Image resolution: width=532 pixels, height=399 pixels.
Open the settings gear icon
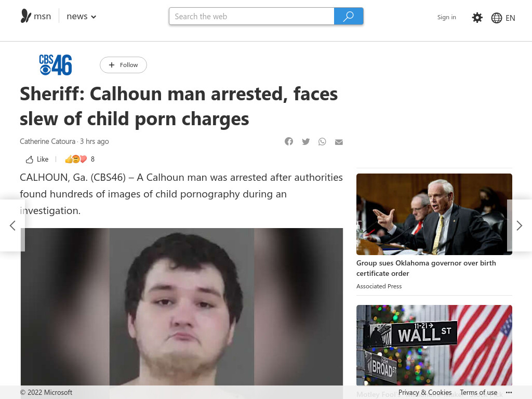tap(477, 17)
